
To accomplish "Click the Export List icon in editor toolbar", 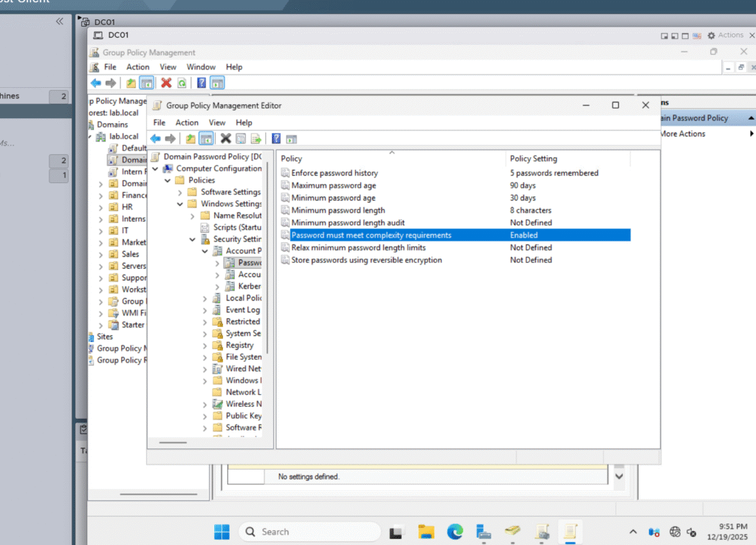I will point(256,139).
